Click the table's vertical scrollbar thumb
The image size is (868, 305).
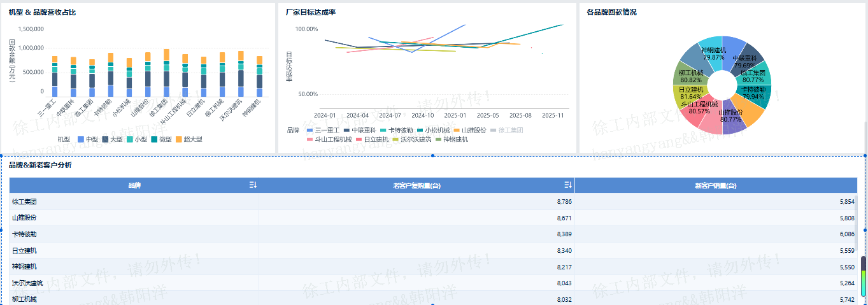click(x=864, y=276)
